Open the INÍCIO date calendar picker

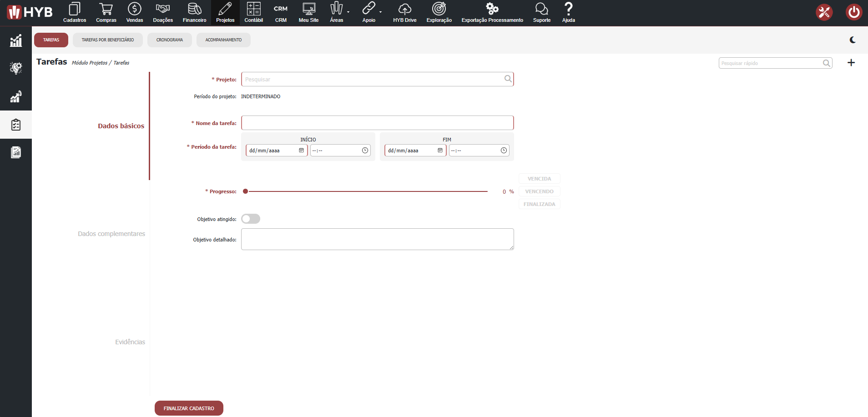pos(301,151)
